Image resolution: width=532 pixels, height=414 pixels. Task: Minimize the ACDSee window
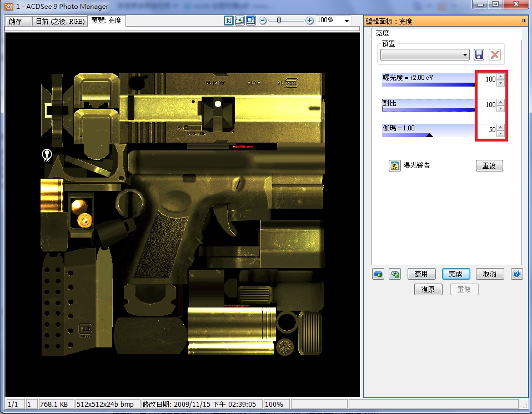click(x=480, y=4)
